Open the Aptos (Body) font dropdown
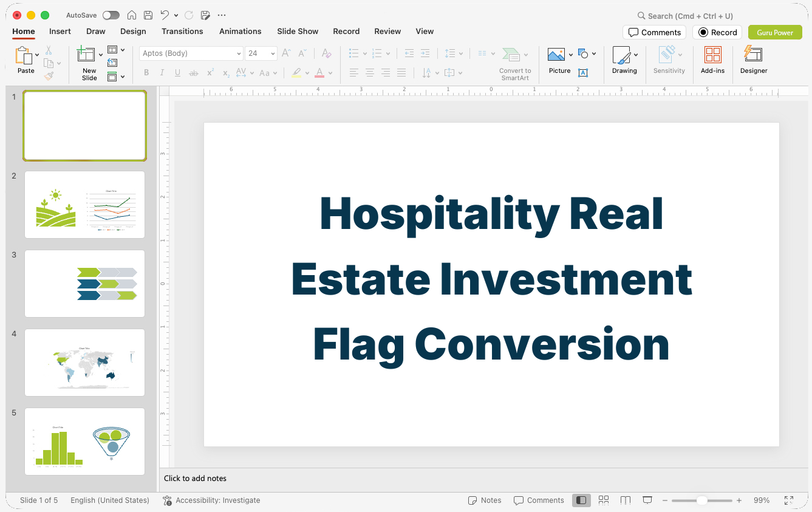The height and width of the screenshot is (512, 812). (239, 53)
